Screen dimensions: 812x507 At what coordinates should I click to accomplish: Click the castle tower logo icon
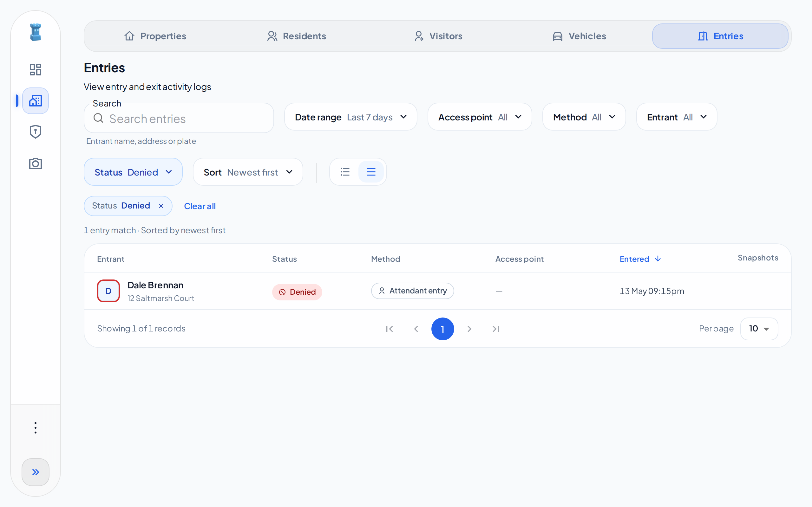pos(35,32)
